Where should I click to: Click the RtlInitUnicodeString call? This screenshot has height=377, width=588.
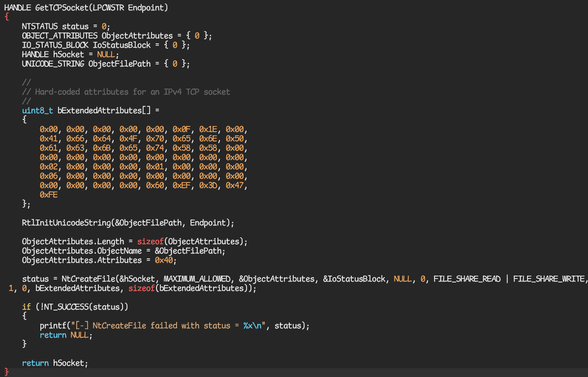(128, 223)
